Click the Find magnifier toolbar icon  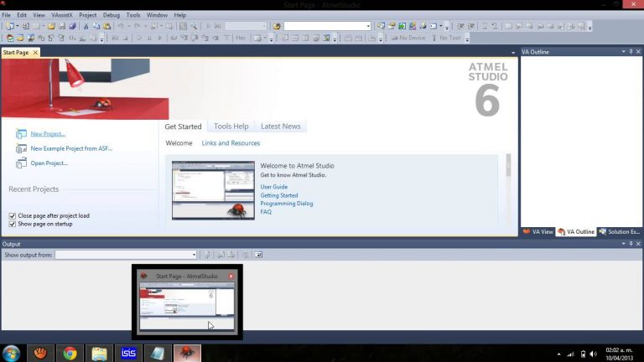click(x=194, y=26)
